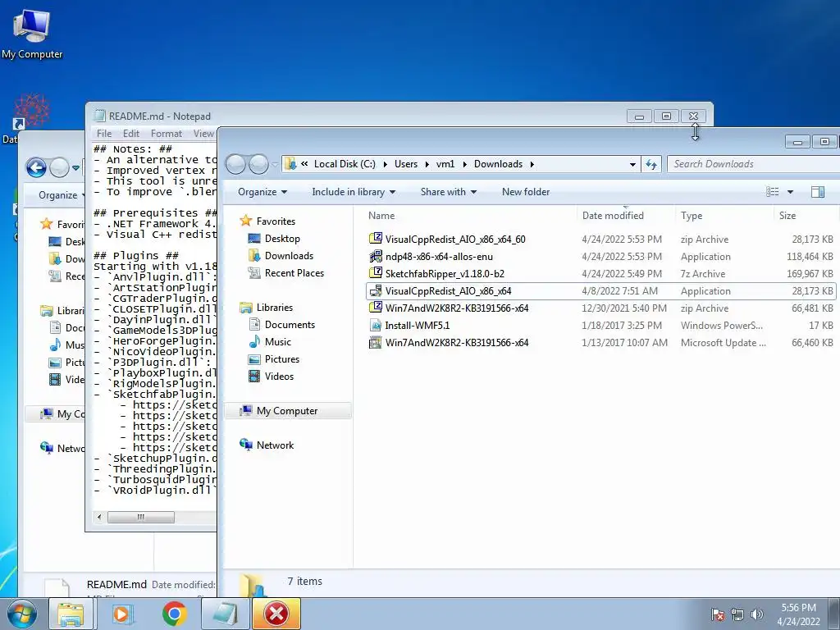Click the red X taskbar application
The width and height of the screenshot is (840, 630).
276,614
